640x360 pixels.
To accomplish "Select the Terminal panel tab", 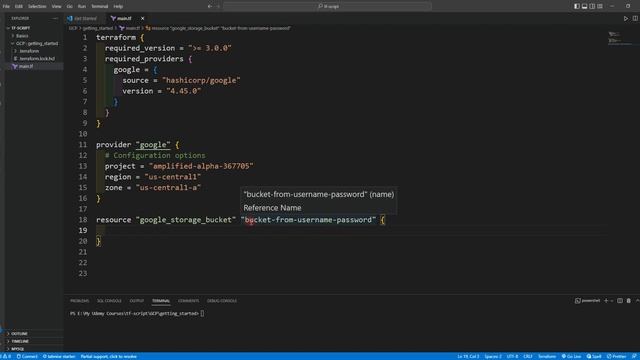I will (161, 301).
